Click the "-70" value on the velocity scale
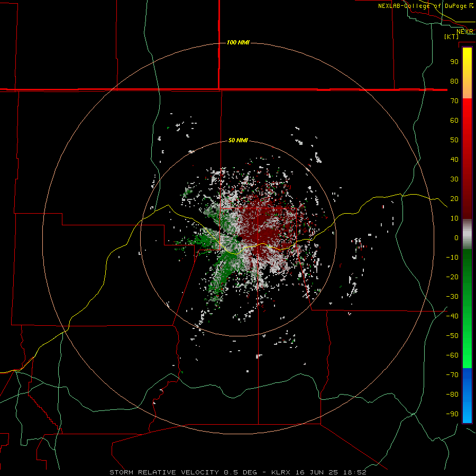 point(452,374)
